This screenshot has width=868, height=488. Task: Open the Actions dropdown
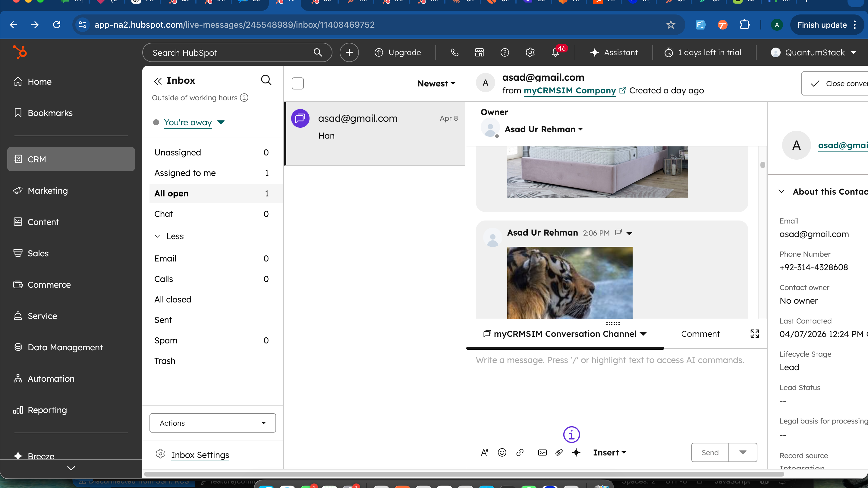212,423
